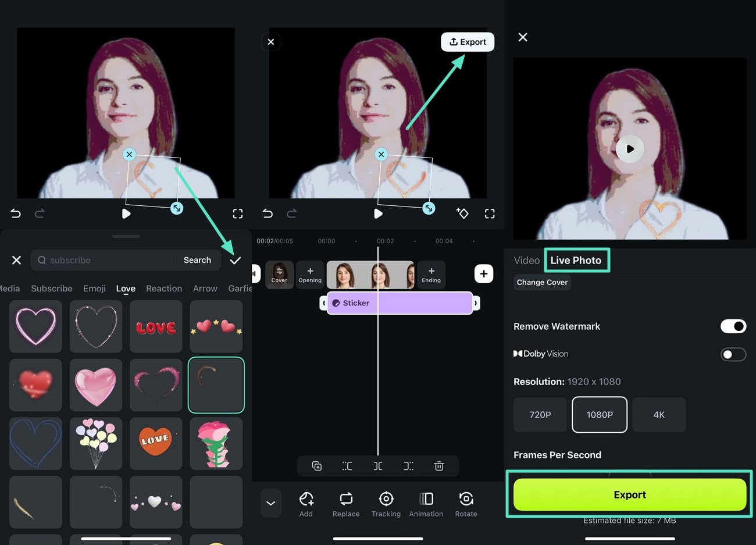Click the Change Cover button
This screenshot has width=756, height=545.
click(542, 282)
